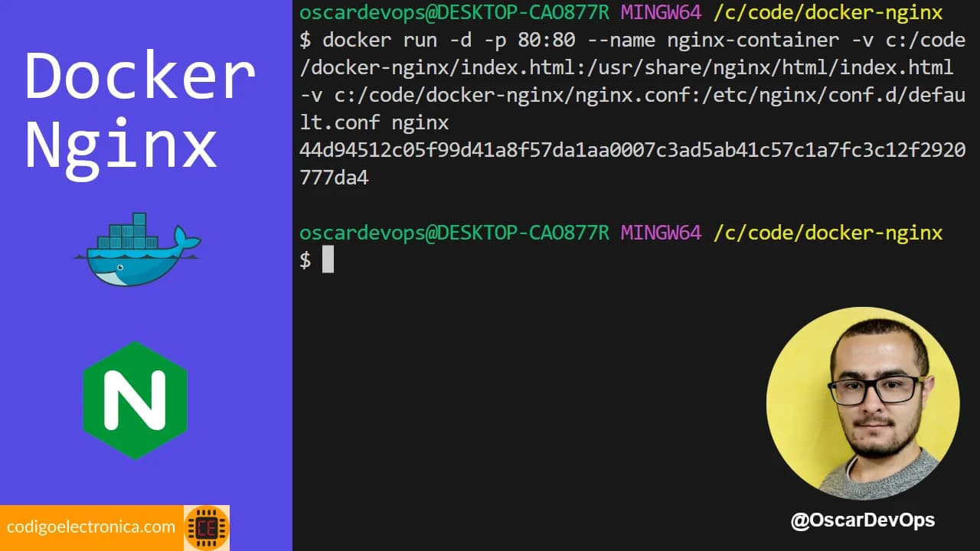Click the container ID line starting "44d94512c05f"
The width and height of the screenshot is (980, 551).
point(632,150)
